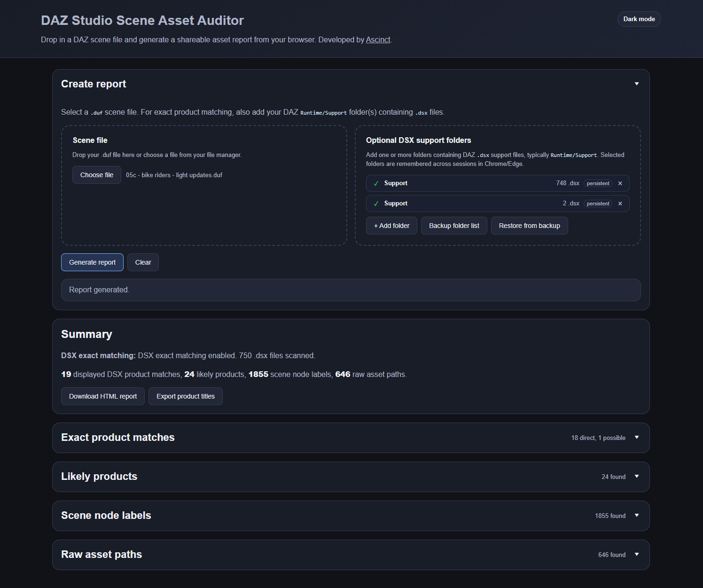Add a new DSX support folder
703x588 pixels.
pyautogui.click(x=391, y=226)
